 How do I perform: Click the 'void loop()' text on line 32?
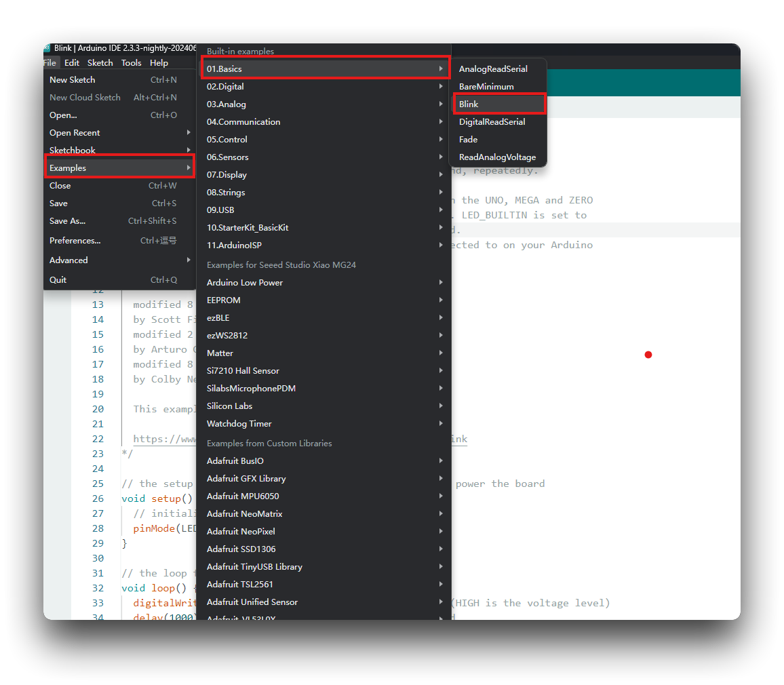[154, 588]
